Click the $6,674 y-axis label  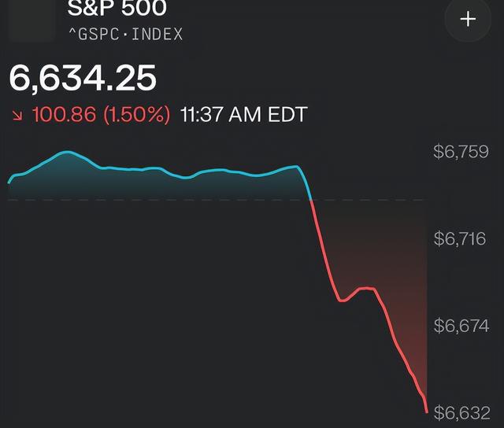[461, 326]
